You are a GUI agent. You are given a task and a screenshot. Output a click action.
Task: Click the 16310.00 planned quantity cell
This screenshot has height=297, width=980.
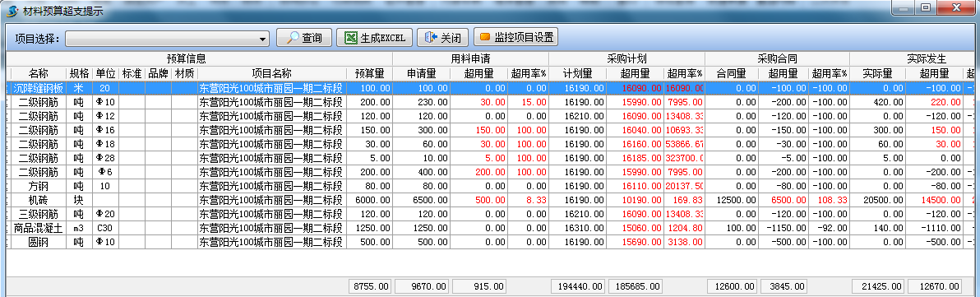pos(577,228)
